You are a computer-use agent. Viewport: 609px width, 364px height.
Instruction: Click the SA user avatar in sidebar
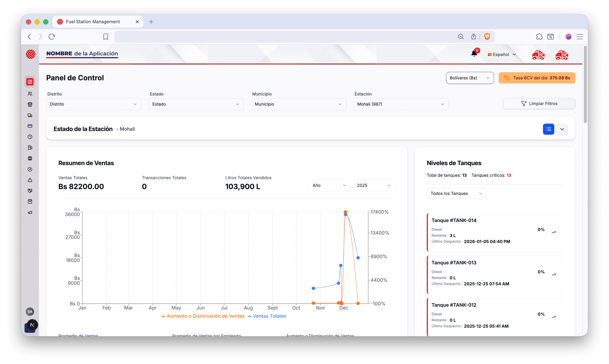(30, 312)
